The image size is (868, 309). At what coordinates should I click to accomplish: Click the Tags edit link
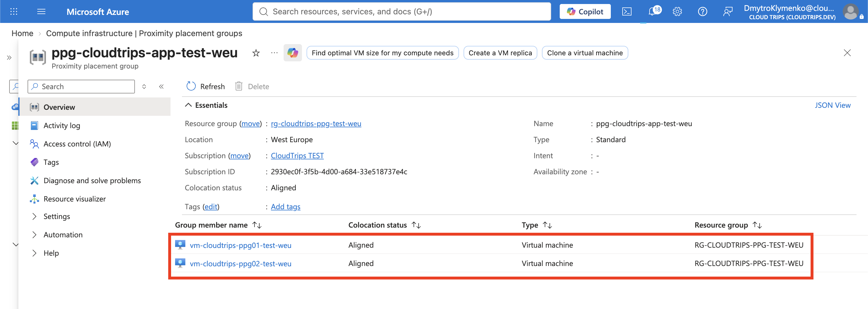[211, 207]
